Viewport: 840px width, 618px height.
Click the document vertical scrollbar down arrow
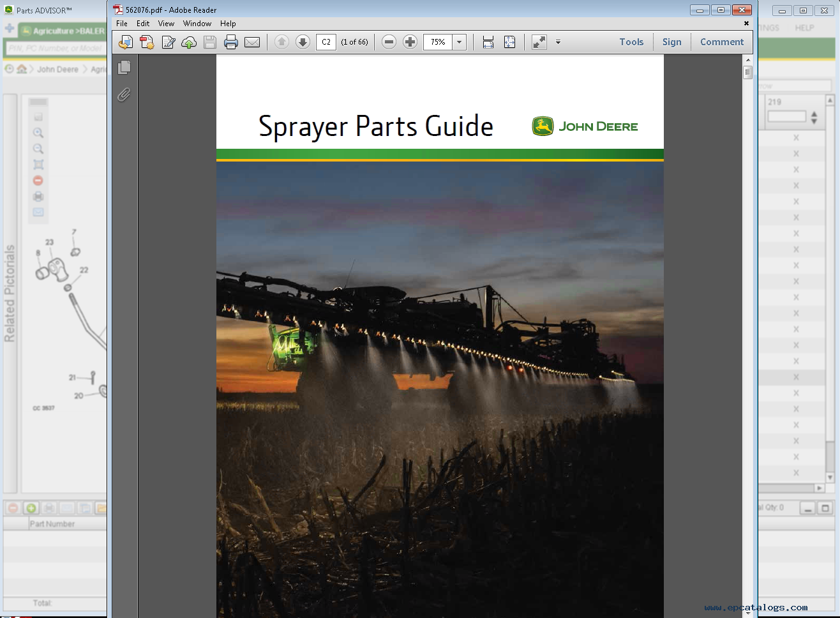747,613
